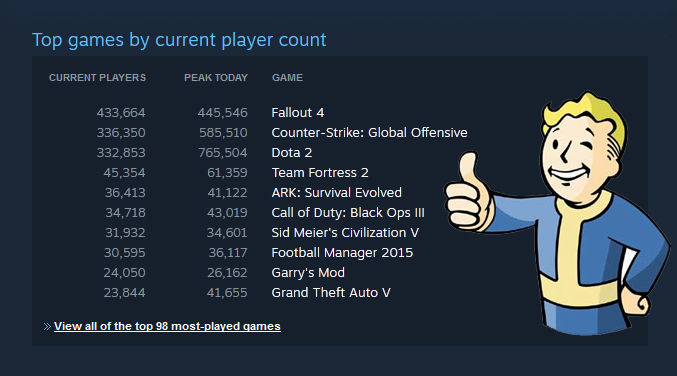Click the Game column header

287,78
